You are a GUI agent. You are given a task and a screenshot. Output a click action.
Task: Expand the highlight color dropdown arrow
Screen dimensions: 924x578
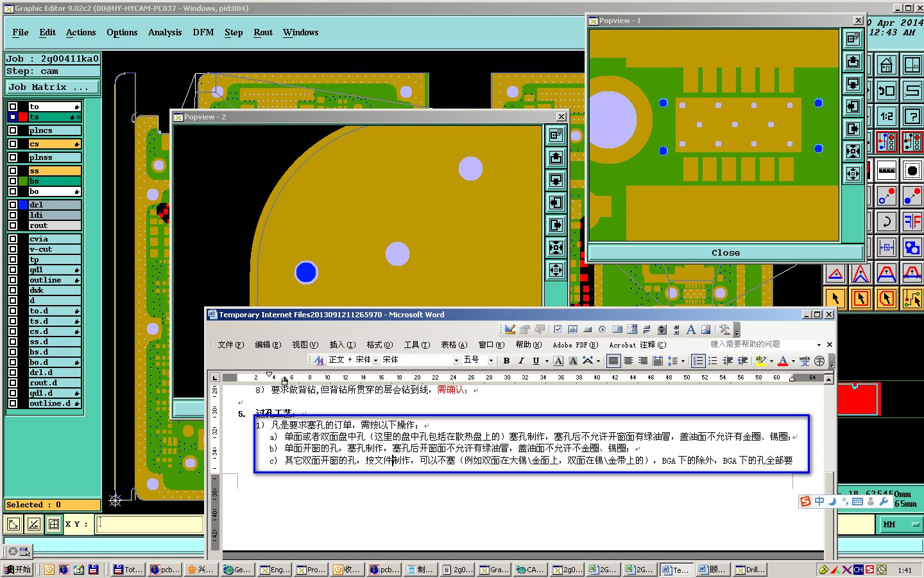(771, 361)
